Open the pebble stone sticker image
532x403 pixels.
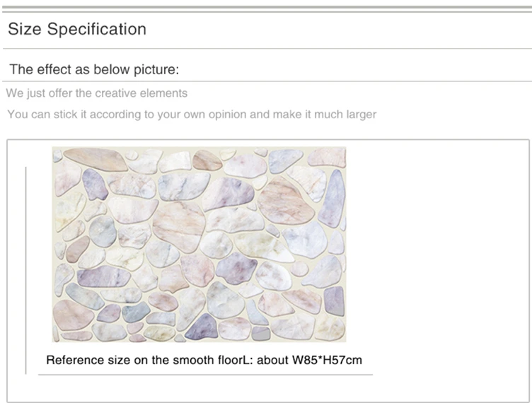coord(199,244)
